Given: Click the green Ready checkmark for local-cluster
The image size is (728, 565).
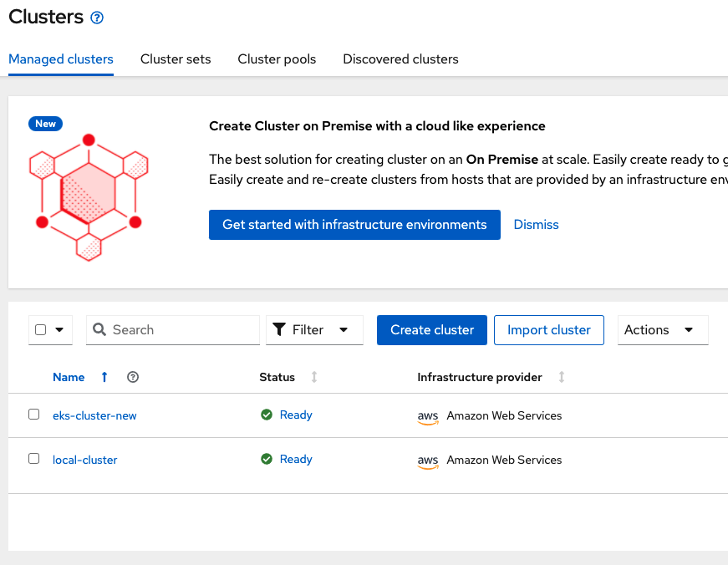Looking at the screenshot, I should (266, 458).
